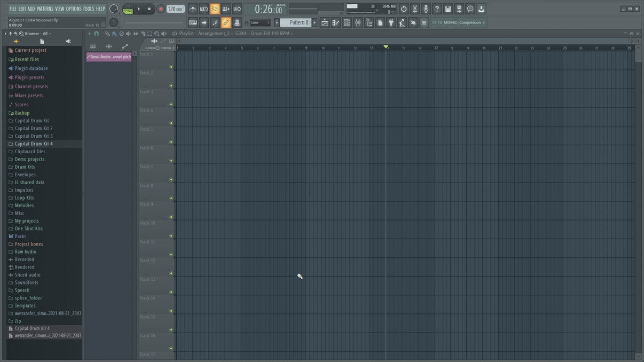The width and height of the screenshot is (644, 362).
Task: Click the content library shopping cart icon
Action: (424, 22)
